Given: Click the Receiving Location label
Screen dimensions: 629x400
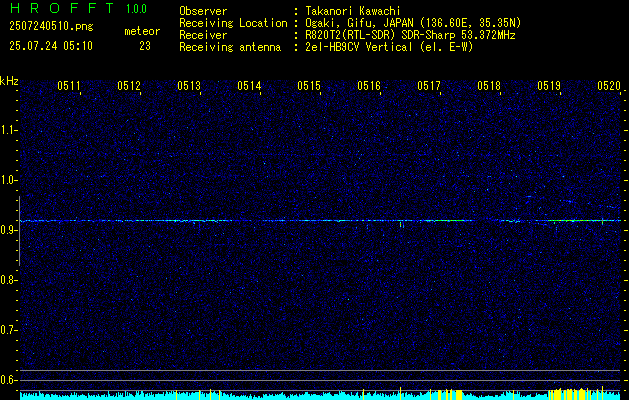Looking at the screenshot, I should 233,23.
